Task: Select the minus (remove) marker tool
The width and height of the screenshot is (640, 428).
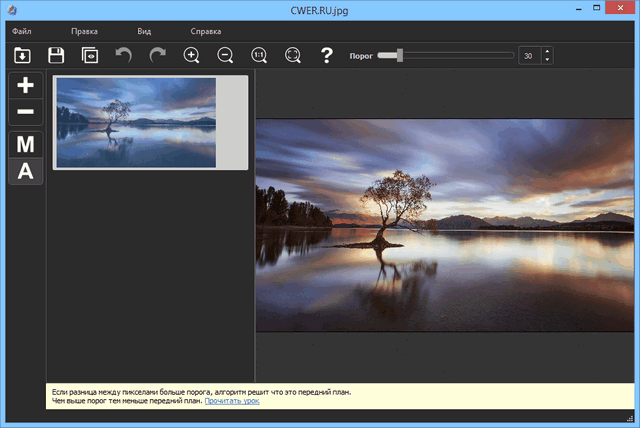Action: click(x=25, y=112)
